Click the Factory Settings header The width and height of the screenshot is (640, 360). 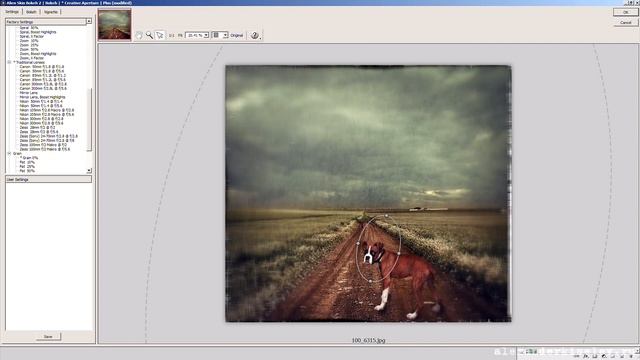pos(46,22)
